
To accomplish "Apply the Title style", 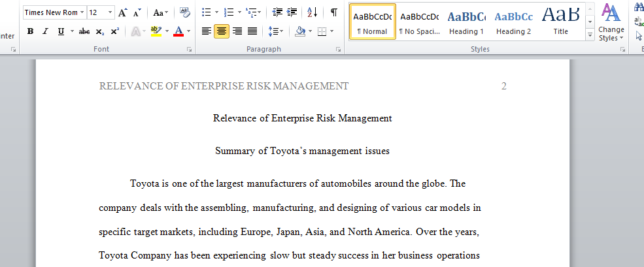I will 560,22.
